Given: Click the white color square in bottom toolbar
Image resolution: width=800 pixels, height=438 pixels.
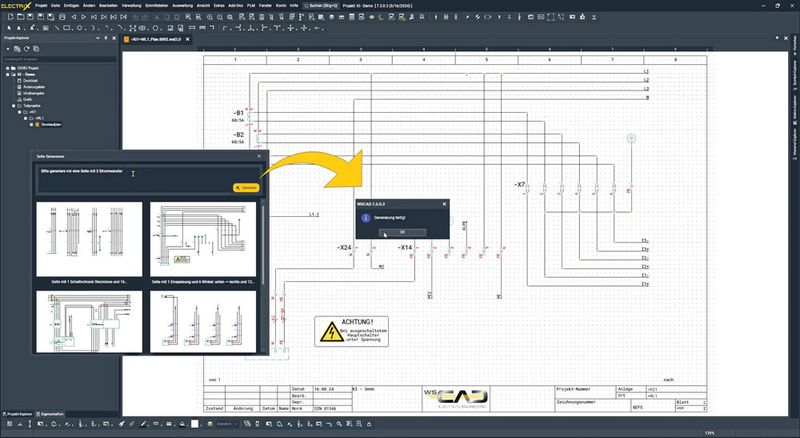Looking at the screenshot, I should pos(195,424).
